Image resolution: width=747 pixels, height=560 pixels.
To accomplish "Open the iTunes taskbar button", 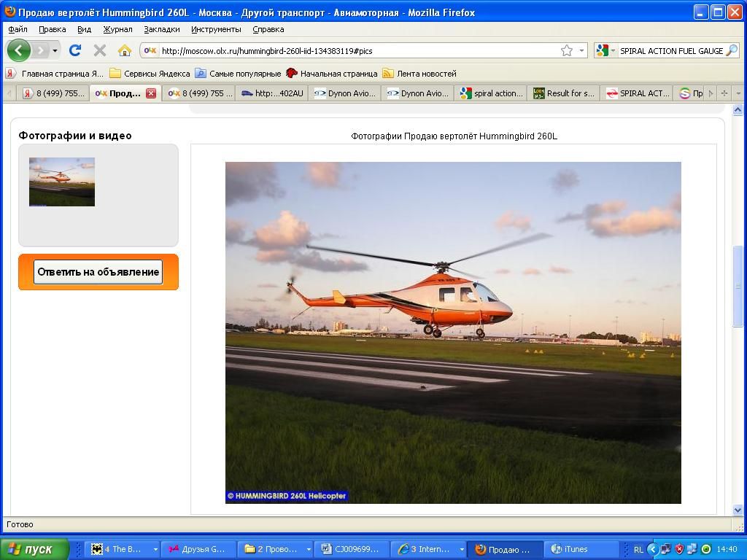I will click(570, 549).
